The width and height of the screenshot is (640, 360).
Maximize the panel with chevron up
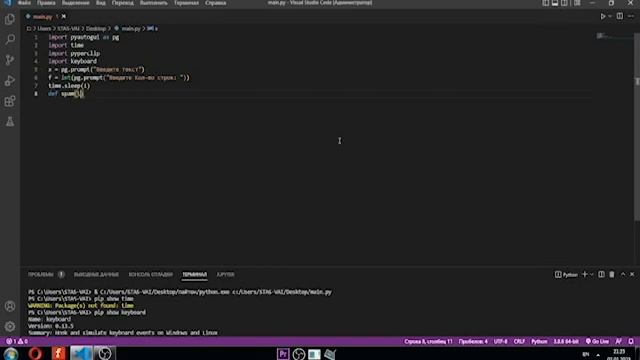pyautogui.click(x=623, y=275)
